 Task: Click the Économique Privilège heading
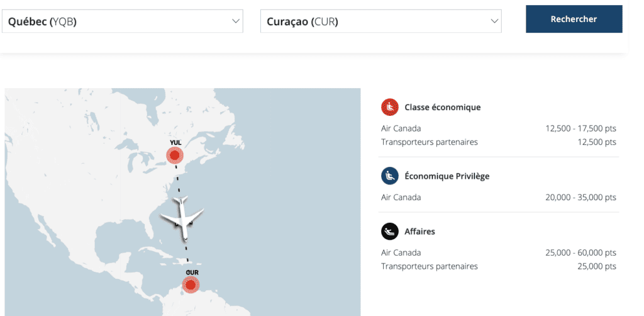coord(447,176)
